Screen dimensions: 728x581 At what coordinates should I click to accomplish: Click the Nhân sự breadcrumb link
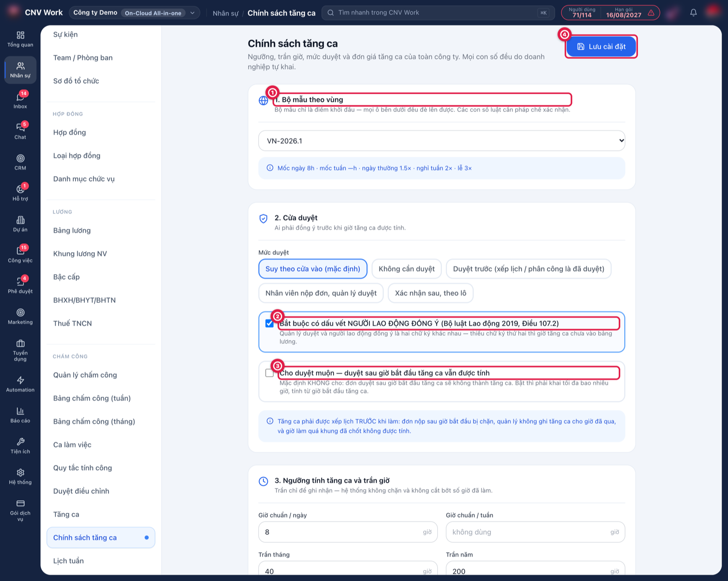[x=226, y=13]
